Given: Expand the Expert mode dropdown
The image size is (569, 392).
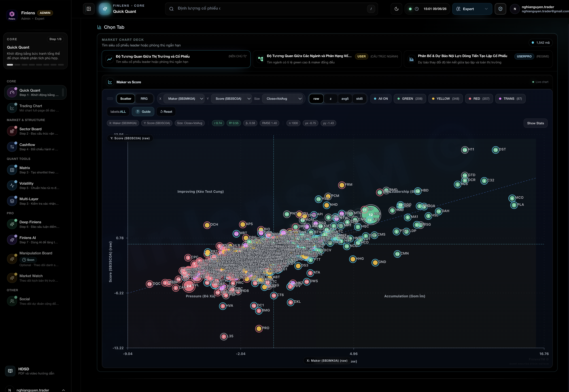Looking at the screenshot, I should [x=472, y=9].
